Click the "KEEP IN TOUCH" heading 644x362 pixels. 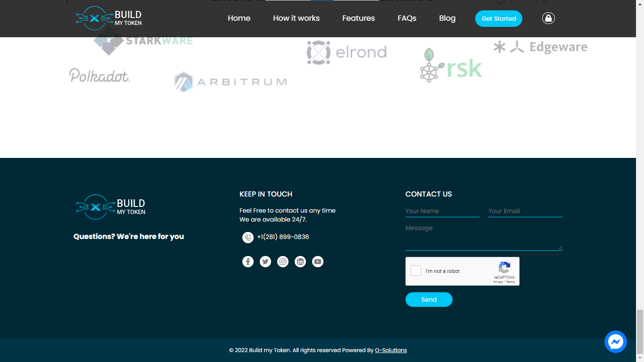tap(266, 194)
